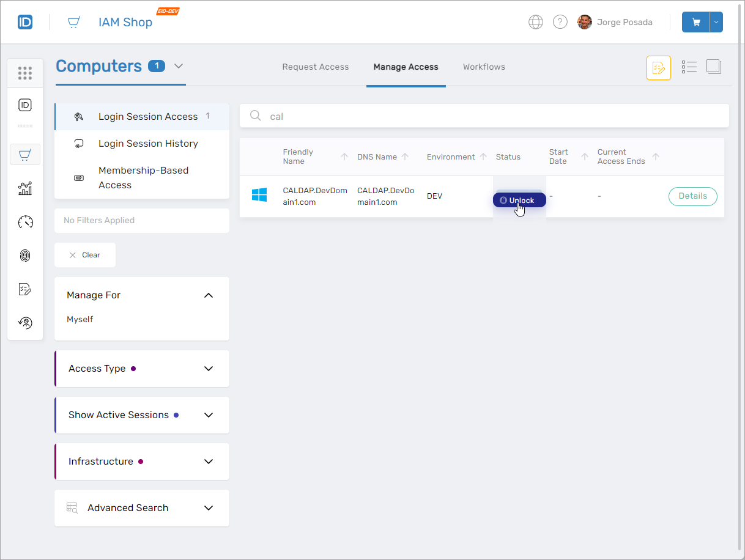This screenshot has height=560, width=745.
Task: Click the blue shopping cart button
Action: tap(695, 23)
